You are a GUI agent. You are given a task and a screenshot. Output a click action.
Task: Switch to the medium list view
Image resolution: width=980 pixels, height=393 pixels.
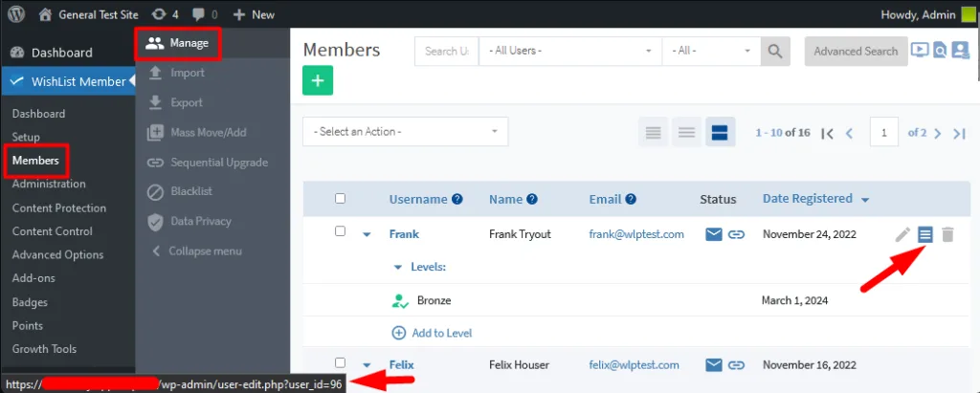687,133
